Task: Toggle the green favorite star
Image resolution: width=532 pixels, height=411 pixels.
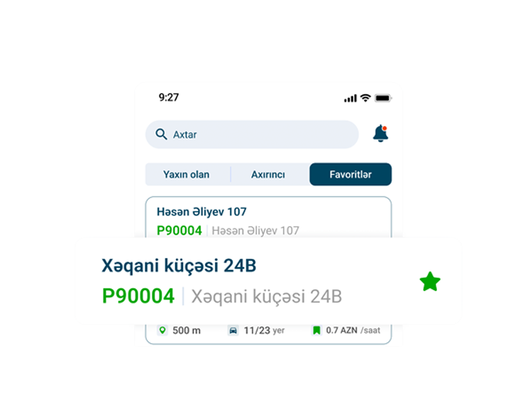Action: point(430,281)
